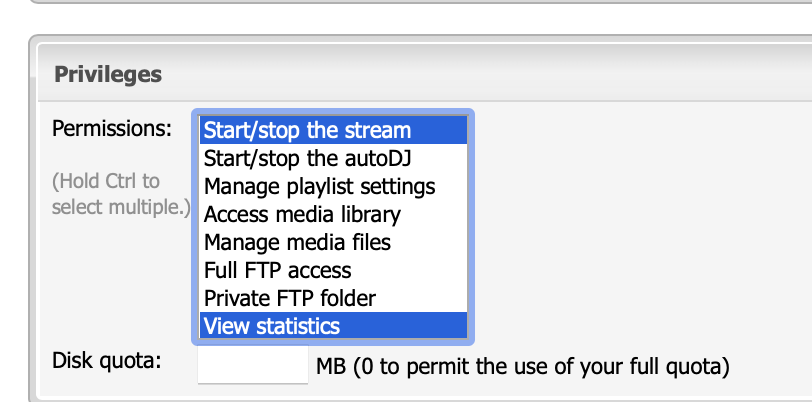Screen dimensions: 812x402
Task: Click the Disk quota field label
Action: pyautogui.click(x=107, y=360)
